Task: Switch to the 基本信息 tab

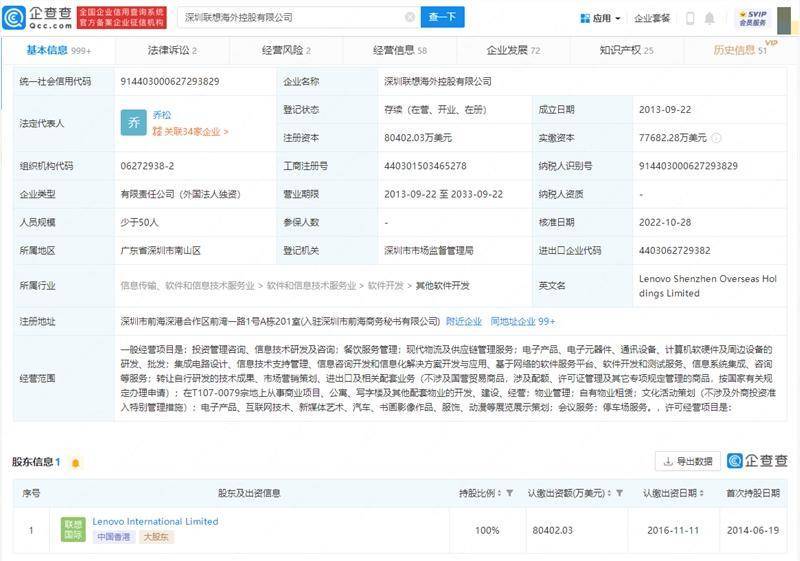Action: coord(59,50)
